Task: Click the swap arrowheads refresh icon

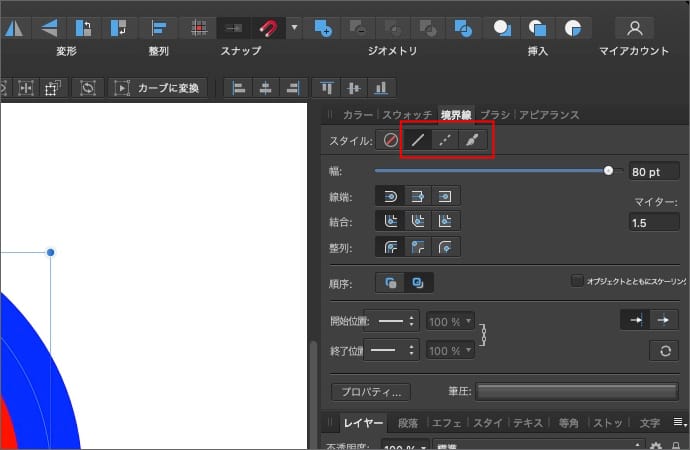Action: click(x=663, y=350)
